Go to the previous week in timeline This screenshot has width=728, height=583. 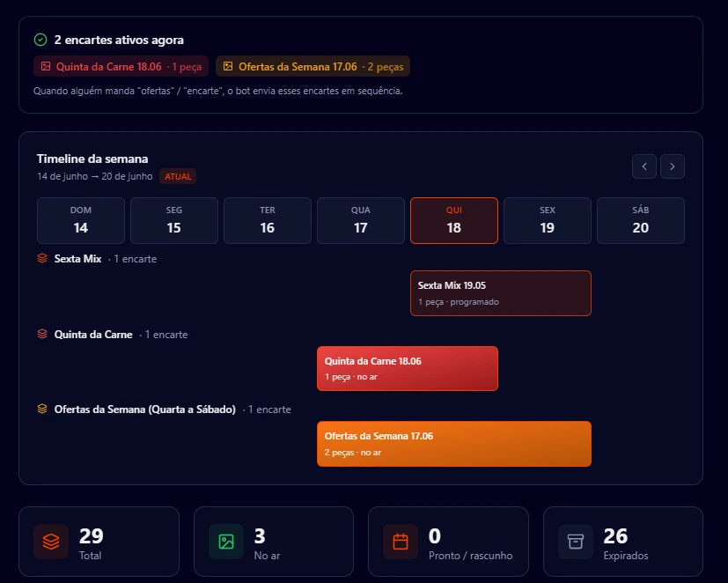(x=644, y=166)
